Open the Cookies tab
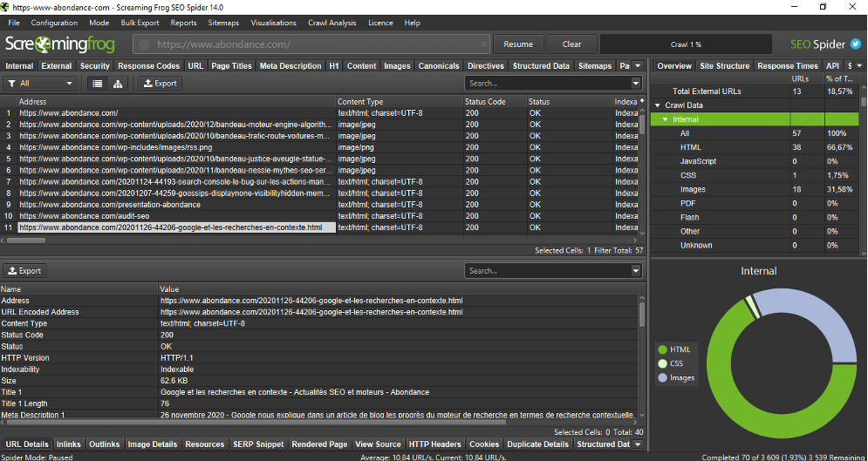868x461 pixels. click(x=484, y=444)
